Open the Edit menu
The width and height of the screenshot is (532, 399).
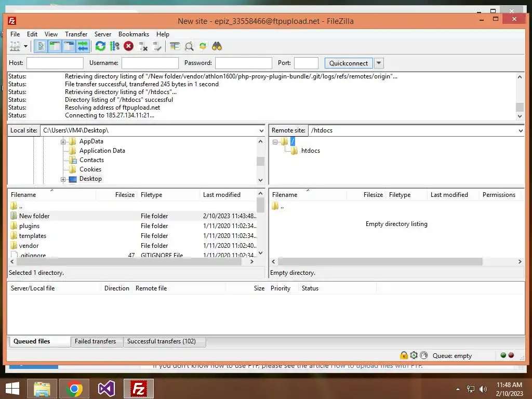point(32,34)
